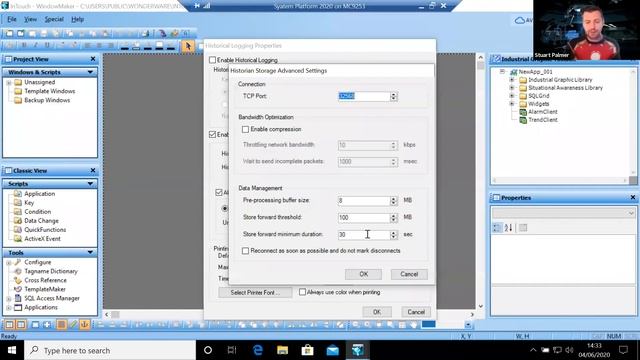
Task: Click the Store forward threshold value field
Action: (x=364, y=218)
